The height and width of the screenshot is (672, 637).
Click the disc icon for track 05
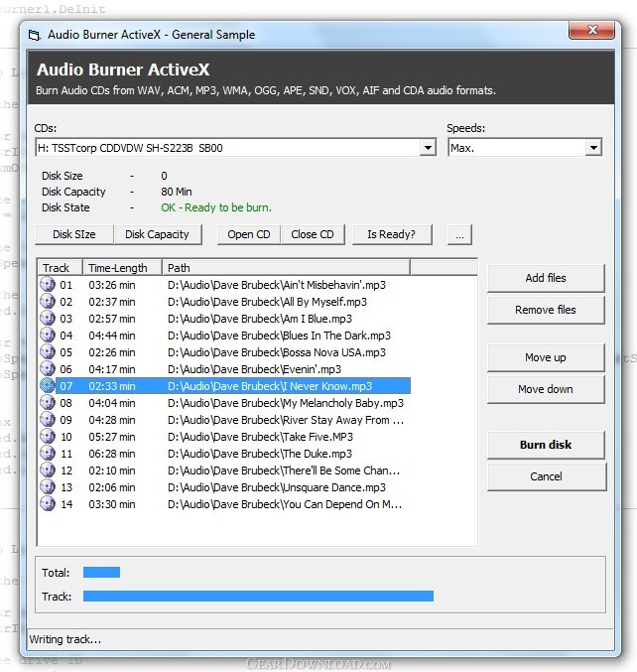[x=48, y=351]
